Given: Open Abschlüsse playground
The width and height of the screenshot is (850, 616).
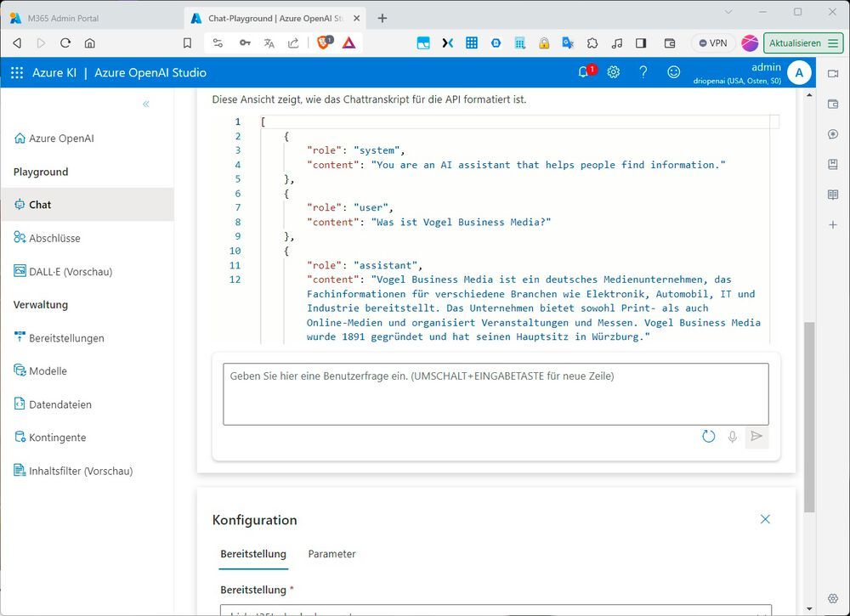Looking at the screenshot, I should pyautogui.click(x=47, y=238).
